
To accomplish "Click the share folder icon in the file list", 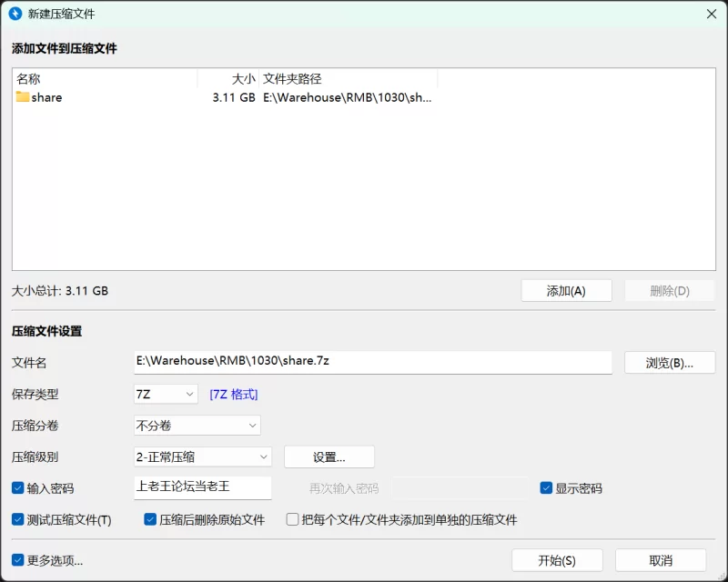I will [23, 97].
